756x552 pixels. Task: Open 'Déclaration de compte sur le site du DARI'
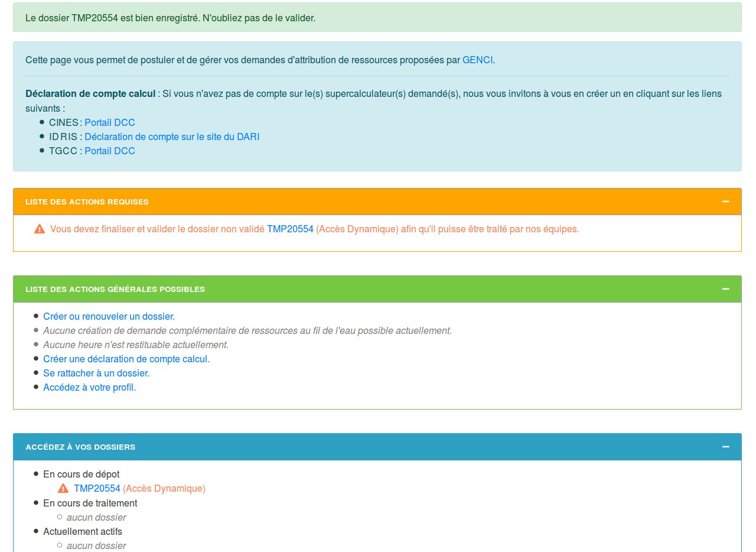pos(172,137)
